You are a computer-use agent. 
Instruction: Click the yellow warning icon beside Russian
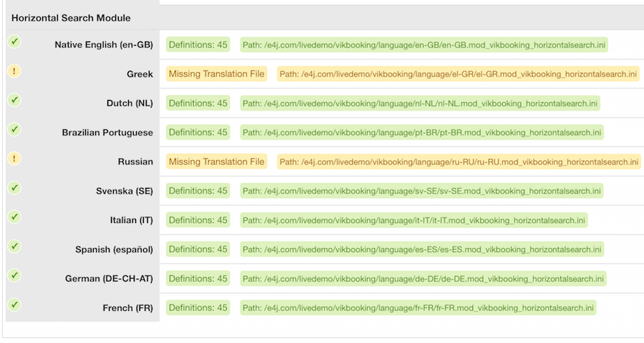14,159
